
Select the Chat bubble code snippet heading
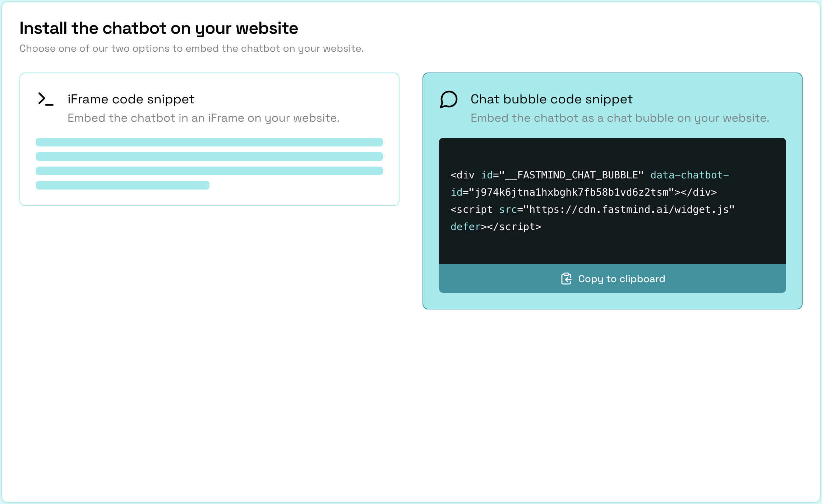551,99
